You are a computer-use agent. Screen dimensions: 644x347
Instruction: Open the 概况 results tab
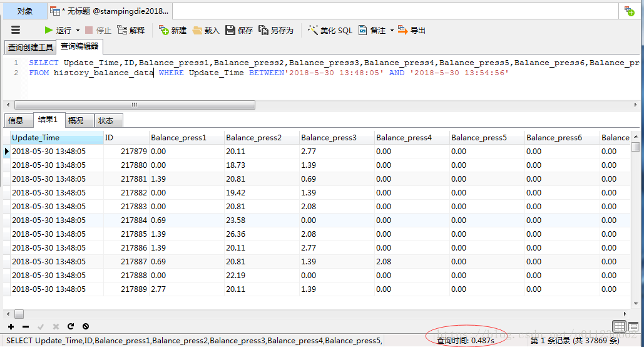(x=76, y=120)
